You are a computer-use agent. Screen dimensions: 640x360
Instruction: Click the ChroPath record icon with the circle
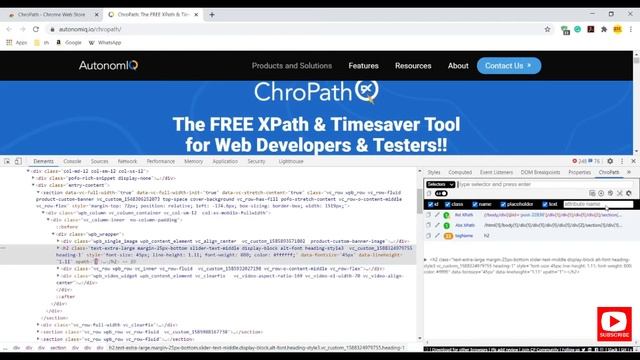coord(601,193)
